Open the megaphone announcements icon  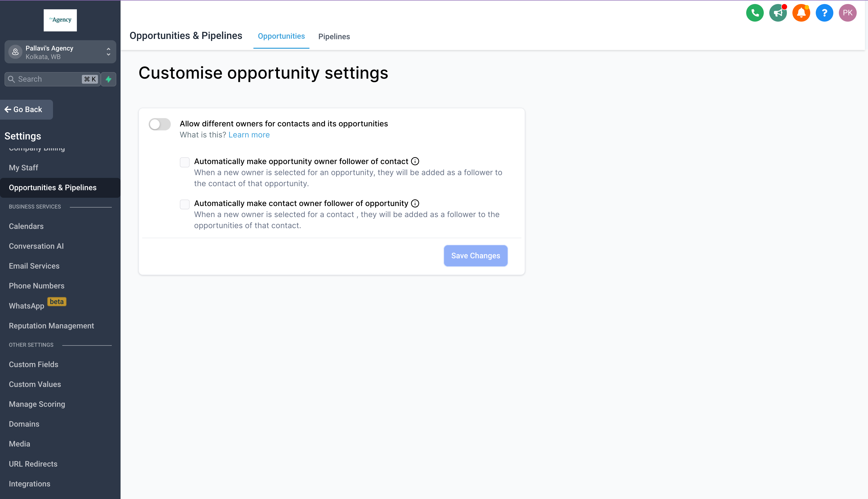point(778,13)
